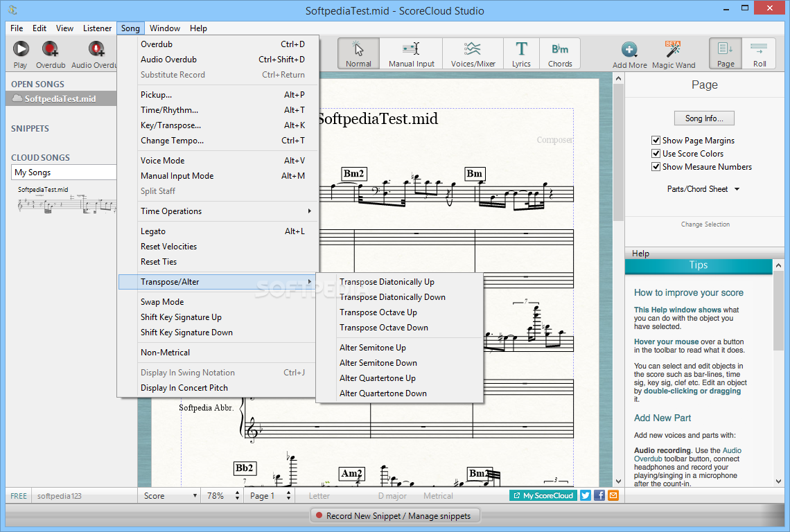Click the Transpose/Alter submenu entry
The height and width of the screenshot is (532, 790).
218,282
